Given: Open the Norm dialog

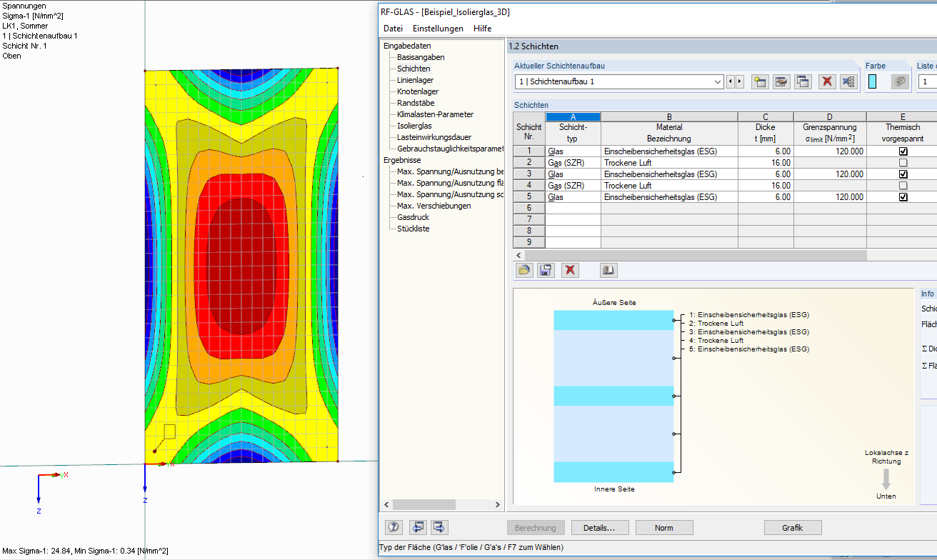Looking at the screenshot, I should click(x=663, y=527).
